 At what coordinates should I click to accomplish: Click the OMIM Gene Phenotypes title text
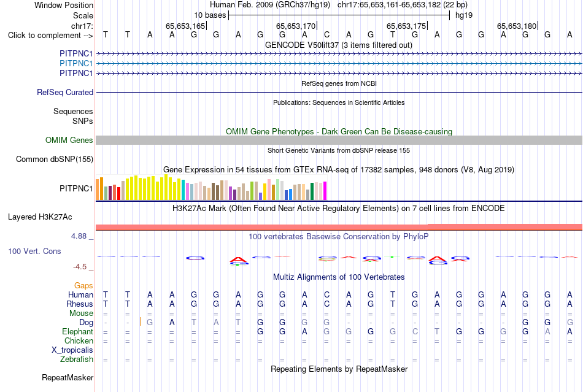[x=339, y=131]
